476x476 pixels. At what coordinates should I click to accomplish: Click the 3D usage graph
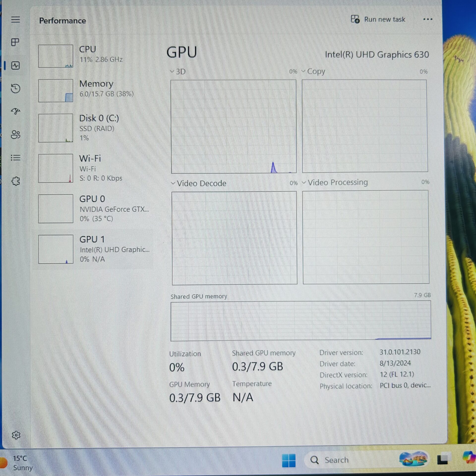pyautogui.click(x=234, y=126)
